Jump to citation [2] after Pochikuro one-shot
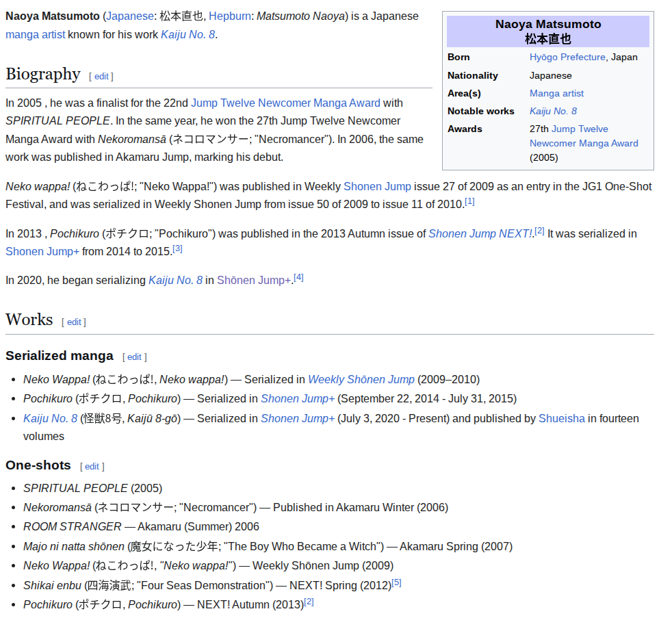Viewport: 672px width, 618px height. [x=309, y=602]
